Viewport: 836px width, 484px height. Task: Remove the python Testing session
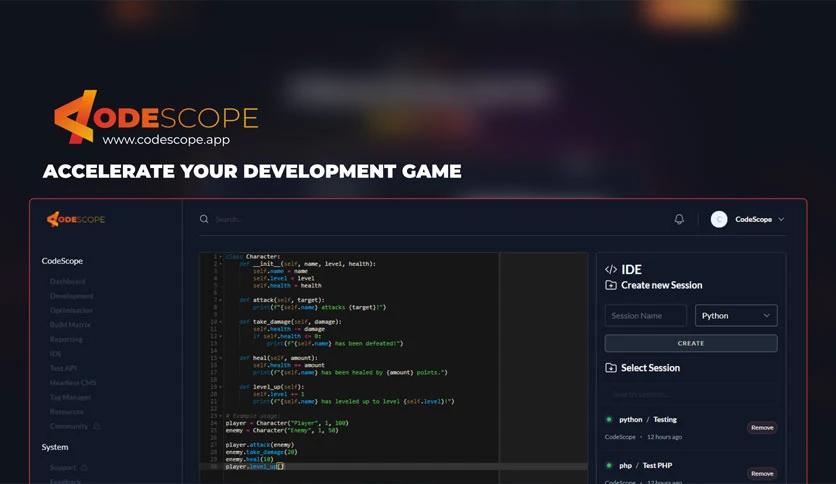pyautogui.click(x=762, y=427)
